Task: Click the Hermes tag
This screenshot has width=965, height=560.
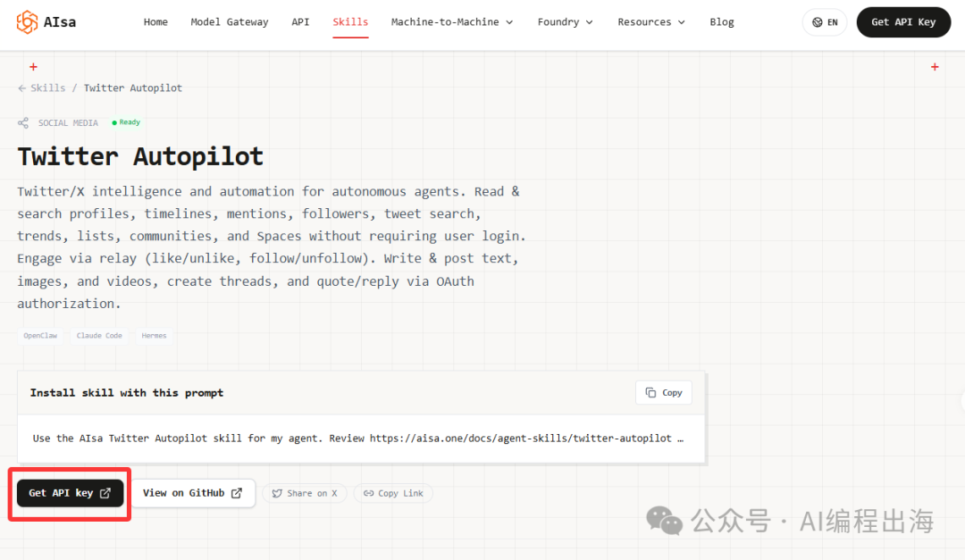Action: pyautogui.click(x=154, y=336)
